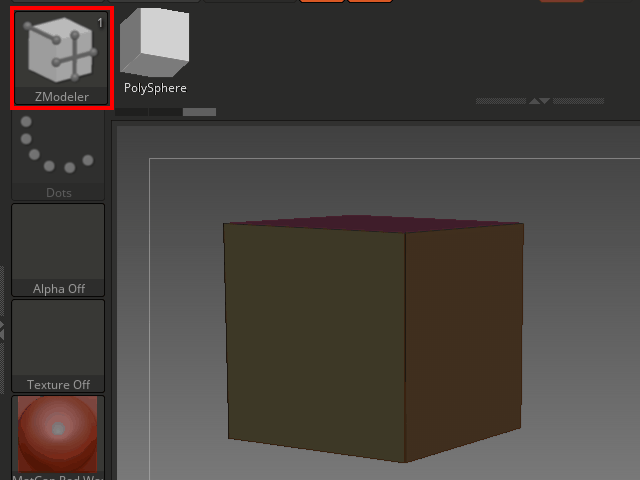Click the cube's bottom front corner vertex
The height and width of the screenshot is (480, 640).
405,462
